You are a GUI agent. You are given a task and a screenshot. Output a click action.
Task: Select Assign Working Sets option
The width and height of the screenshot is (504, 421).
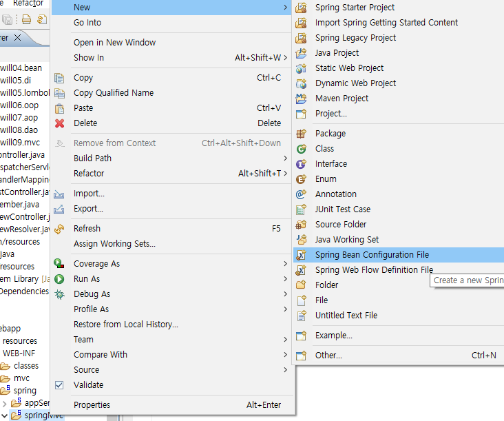(x=114, y=244)
